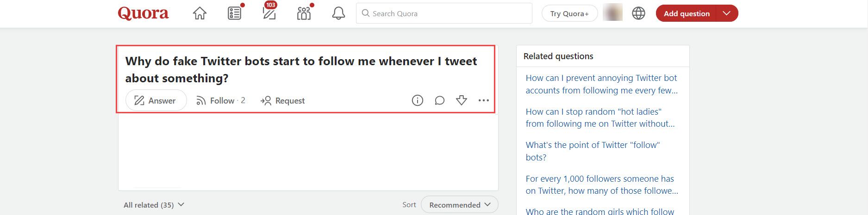
Task: Go to the Home feed icon
Action: [x=200, y=13]
